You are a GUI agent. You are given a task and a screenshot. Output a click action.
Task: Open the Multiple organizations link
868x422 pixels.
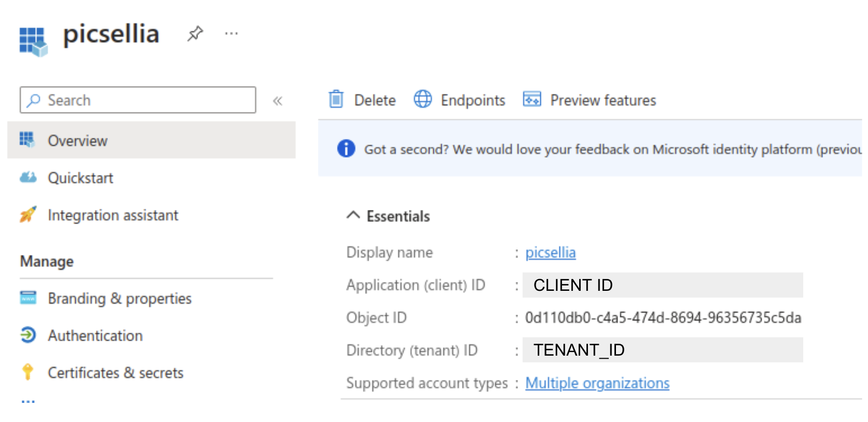[x=597, y=383]
